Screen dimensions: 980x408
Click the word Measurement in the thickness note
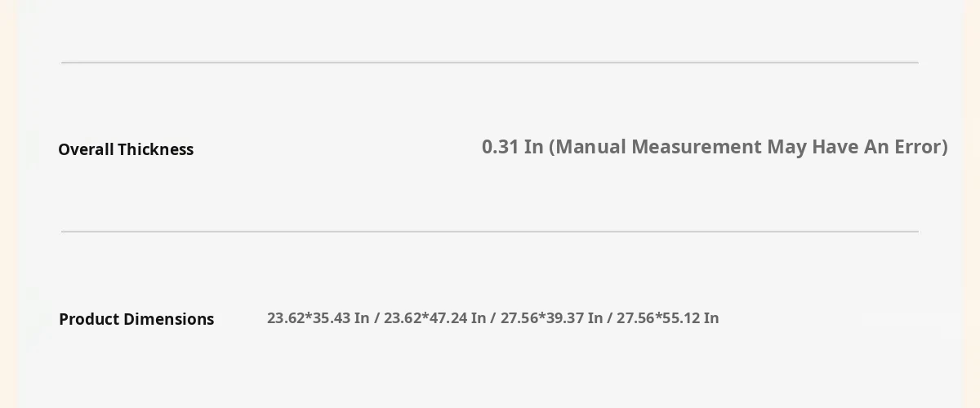point(697,147)
